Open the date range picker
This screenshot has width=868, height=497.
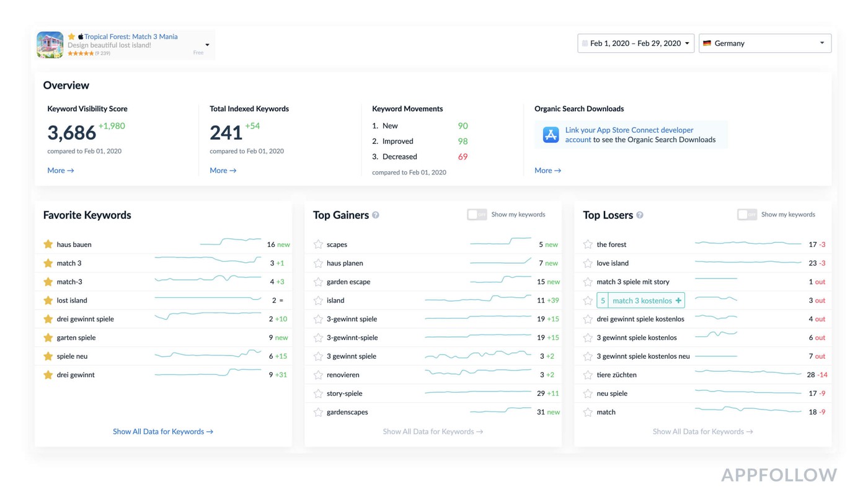635,43
